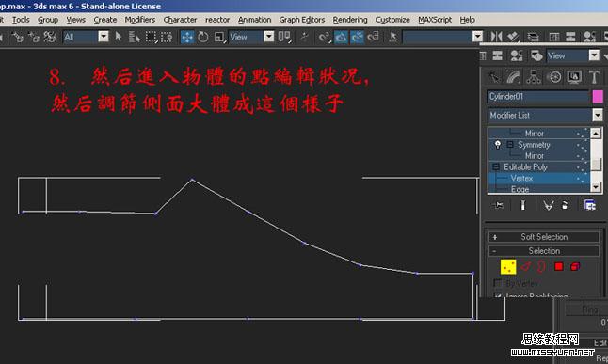
Task: Toggle the 3D Snaps button
Action: [x=324, y=38]
